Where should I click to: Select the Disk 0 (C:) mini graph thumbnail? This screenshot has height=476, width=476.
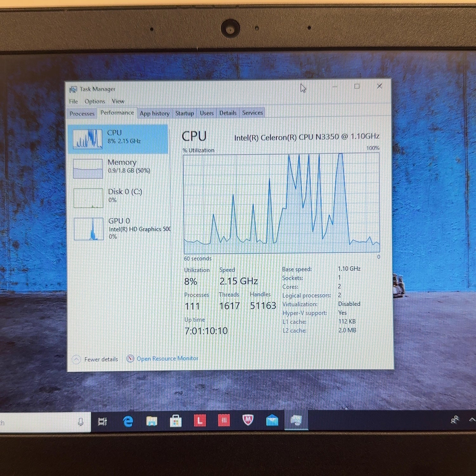[88, 198]
